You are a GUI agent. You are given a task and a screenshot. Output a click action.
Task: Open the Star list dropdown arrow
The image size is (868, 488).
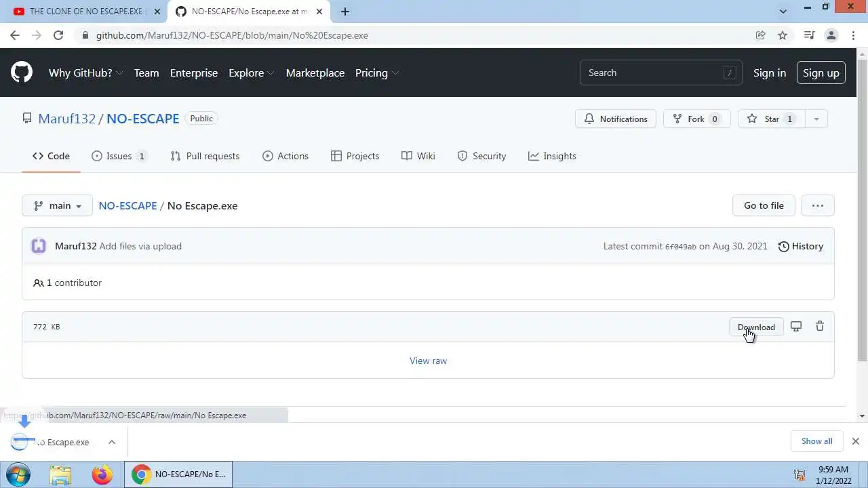(816, 119)
